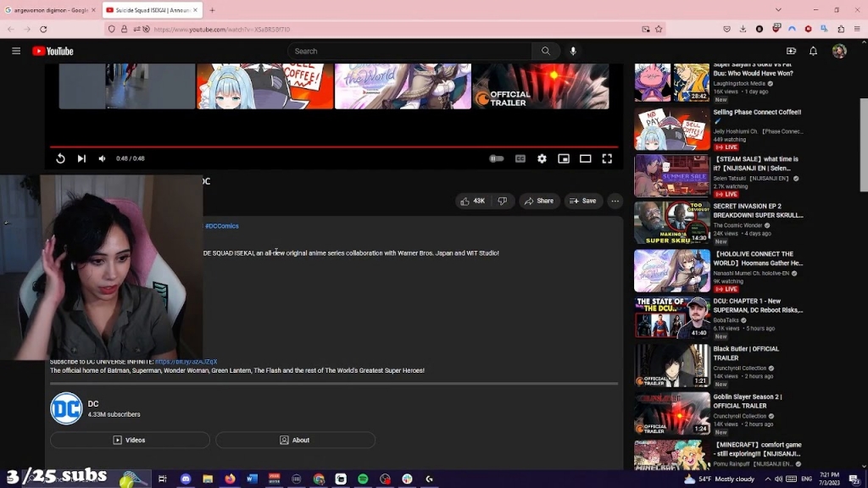868x488 pixels.
Task: Open the Sell Coffee end-screen suggestion
Action: tap(265, 86)
